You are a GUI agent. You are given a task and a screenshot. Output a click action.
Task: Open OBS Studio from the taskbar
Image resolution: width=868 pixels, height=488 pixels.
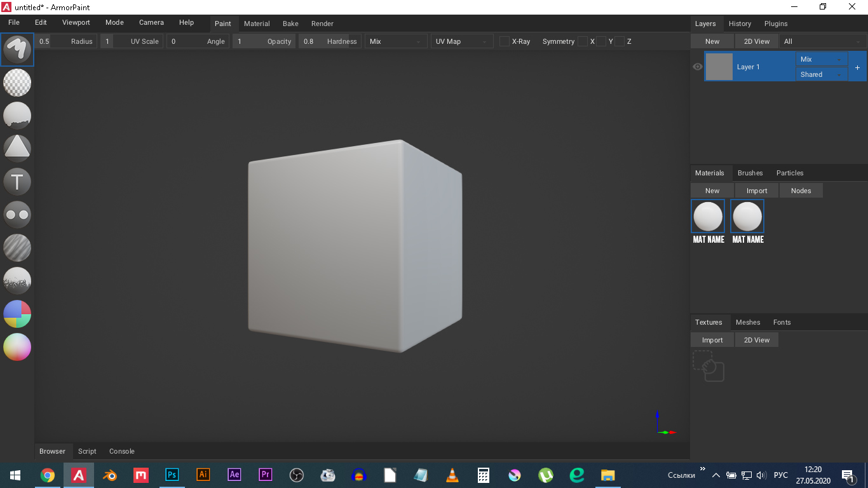[296, 475]
